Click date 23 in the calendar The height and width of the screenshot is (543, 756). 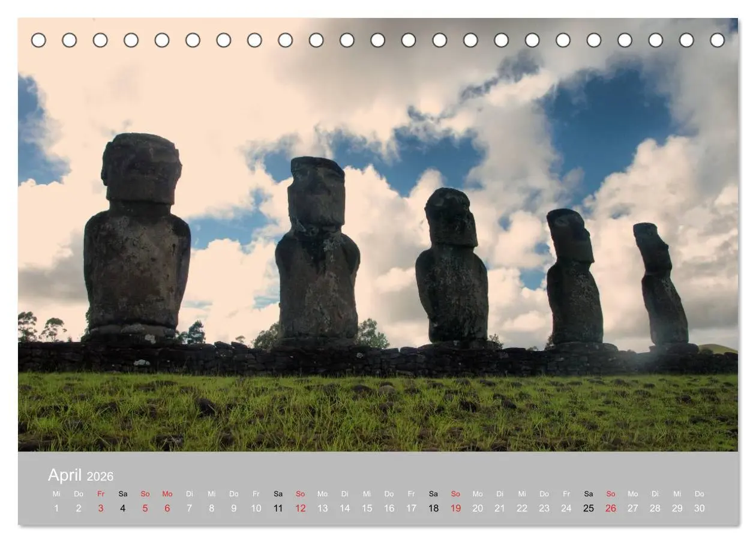point(544,508)
